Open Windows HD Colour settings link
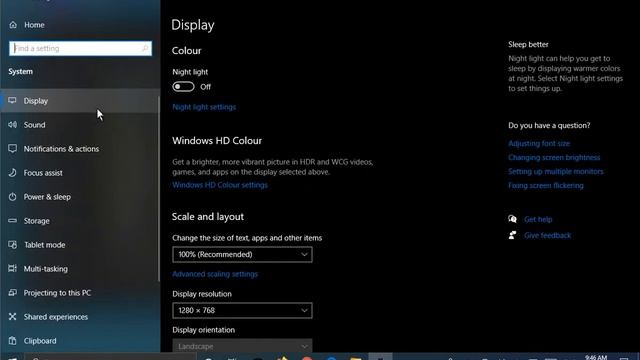Image resolution: width=640 pixels, height=360 pixels. point(220,185)
